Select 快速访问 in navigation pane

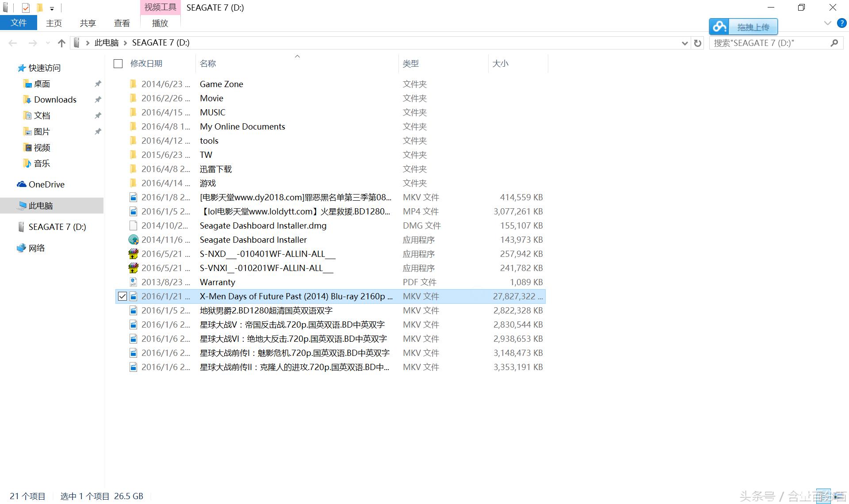pyautogui.click(x=44, y=68)
